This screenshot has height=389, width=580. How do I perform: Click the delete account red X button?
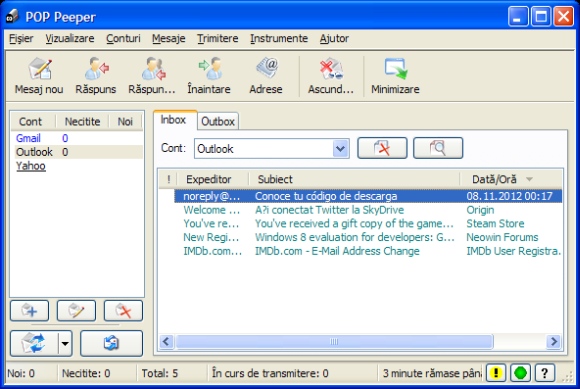pos(123,311)
